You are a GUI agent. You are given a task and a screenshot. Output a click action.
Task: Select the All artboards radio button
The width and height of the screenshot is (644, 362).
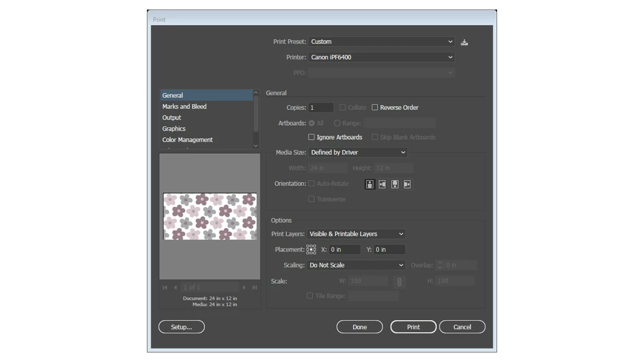click(312, 123)
